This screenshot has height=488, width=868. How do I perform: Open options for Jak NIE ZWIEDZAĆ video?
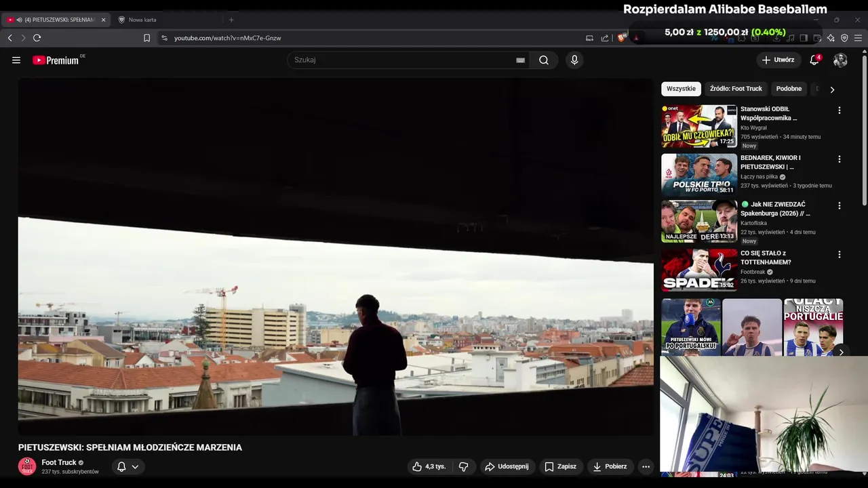pos(839,205)
